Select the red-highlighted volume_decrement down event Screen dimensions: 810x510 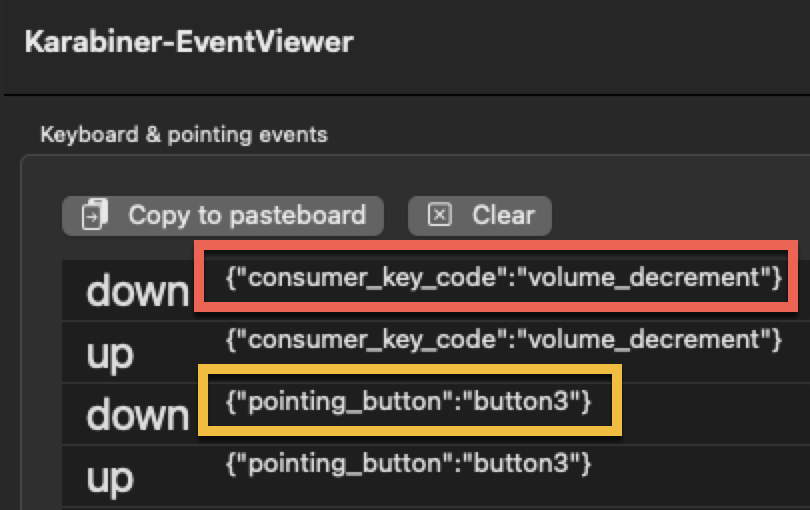(x=503, y=277)
